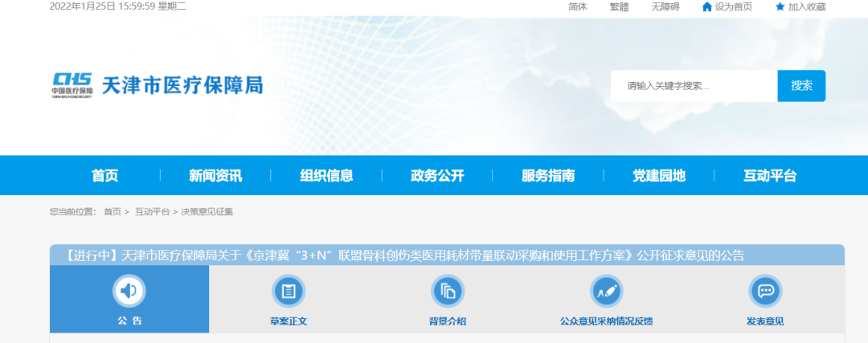
Task: Select the 发表意见 tab label
Action: pos(765,321)
